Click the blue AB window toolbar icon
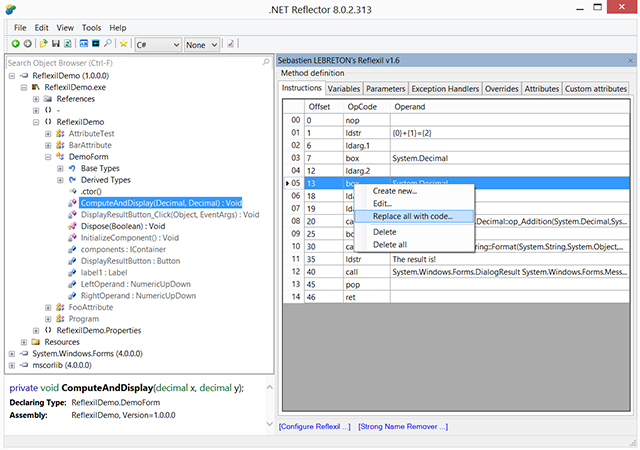Viewport: 640px width, 450px height. (x=84, y=44)
